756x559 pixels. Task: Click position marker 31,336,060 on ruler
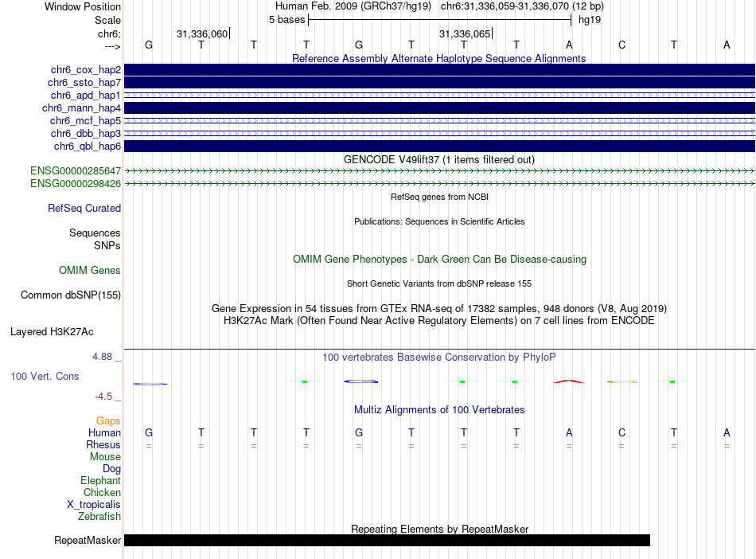pos(202,33)
